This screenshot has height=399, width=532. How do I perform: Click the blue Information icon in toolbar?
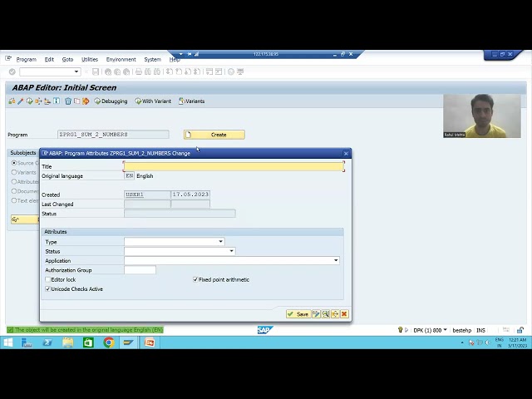[x=57, y=101]
